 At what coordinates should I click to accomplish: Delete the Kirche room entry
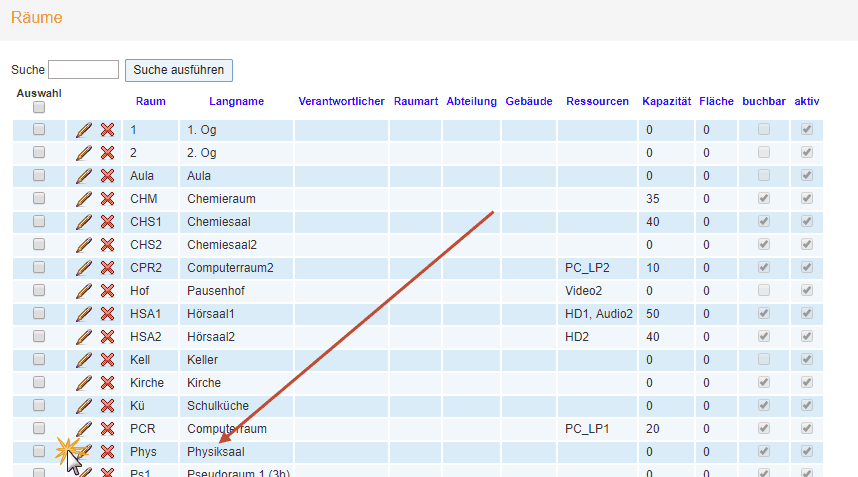[107, 383]
